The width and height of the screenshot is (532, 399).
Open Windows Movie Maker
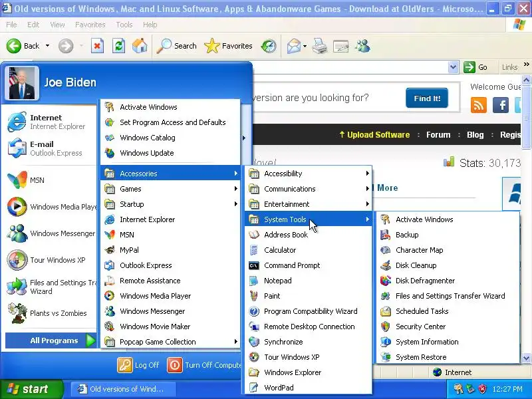[170, 327]
